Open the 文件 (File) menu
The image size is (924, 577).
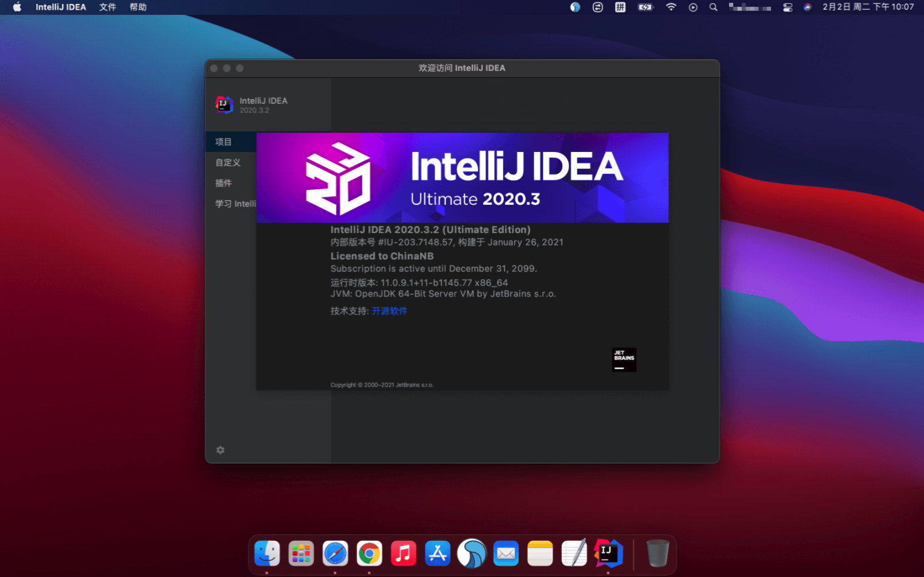pyautogui.click(x=107, y=7)
